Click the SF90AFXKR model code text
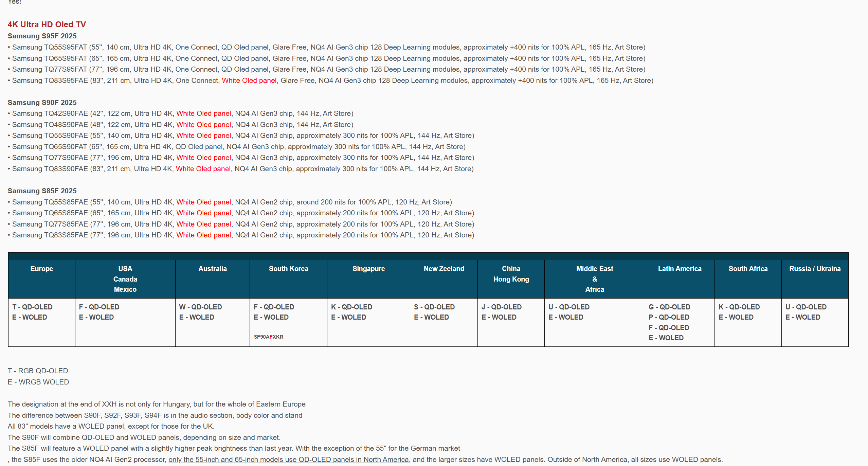 click(269, 337)
